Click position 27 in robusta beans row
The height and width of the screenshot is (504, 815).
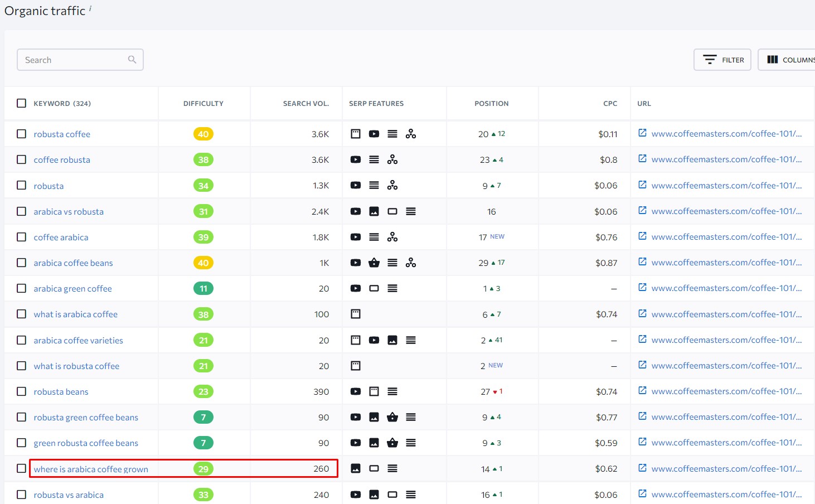point(485,391)
